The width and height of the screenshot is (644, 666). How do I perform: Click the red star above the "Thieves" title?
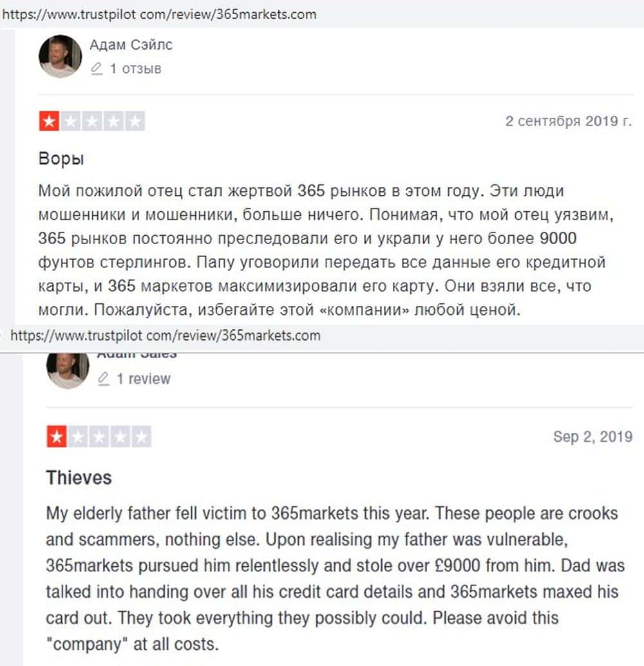[x=57, y=437]
